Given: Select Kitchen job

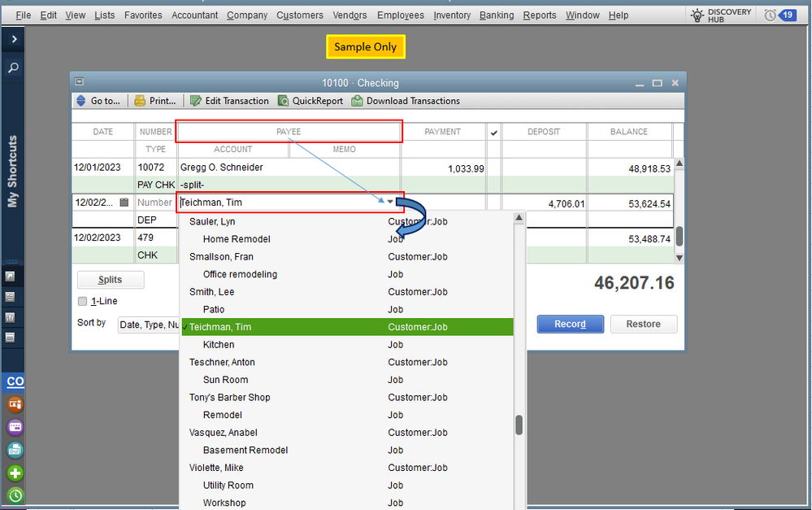Looking at the screenshot, I should pos(347,345).
